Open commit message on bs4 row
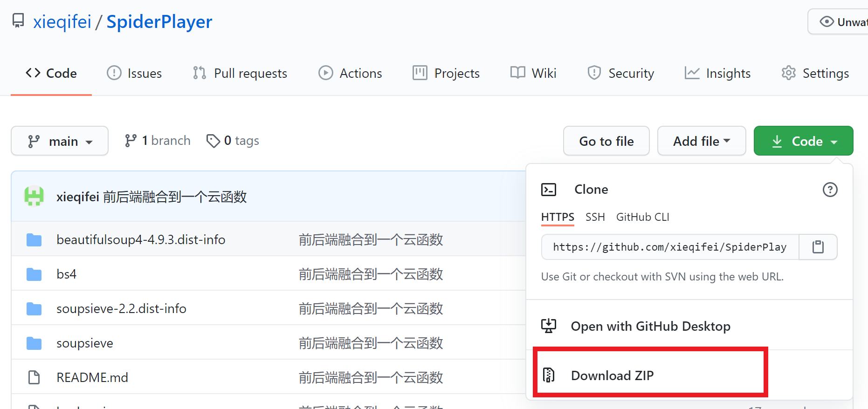Screen dimensions: 868x409 (x=371, y=274)
